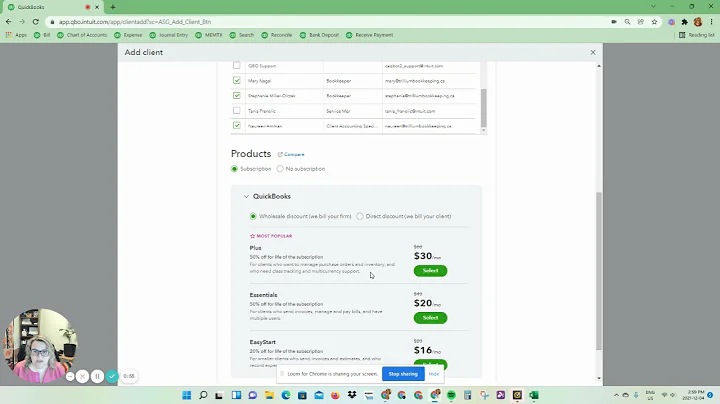Open the Bank Deposit bookmark
720x404 pixels.
pyautogui.click(x=319, y=35)
